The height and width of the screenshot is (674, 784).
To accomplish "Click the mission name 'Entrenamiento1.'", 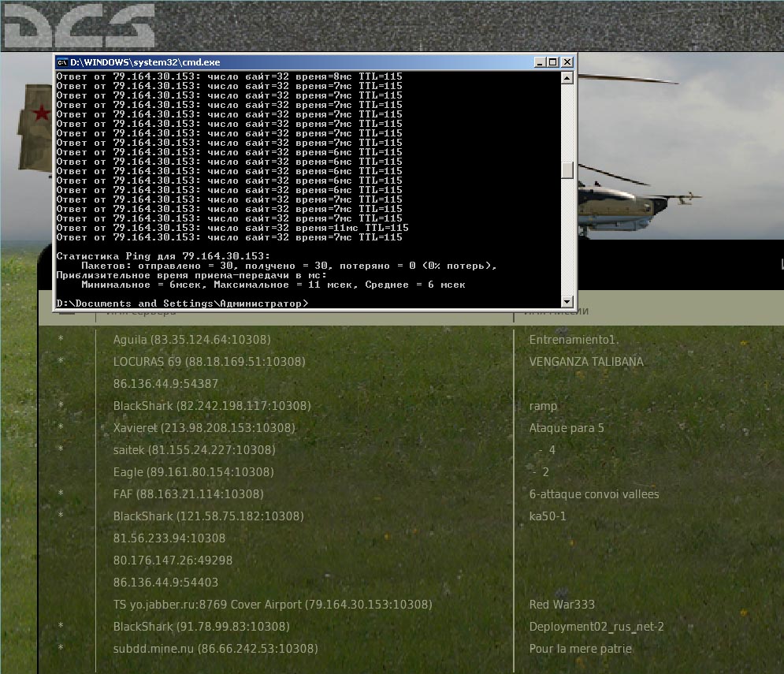I will click(x=574, y=340).
